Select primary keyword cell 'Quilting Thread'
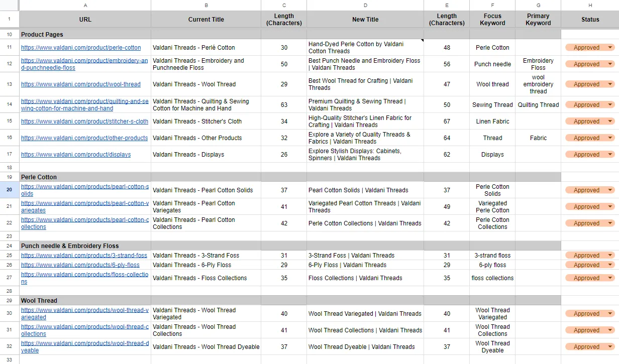The image size is (619, 364). (x=538, y=105)
